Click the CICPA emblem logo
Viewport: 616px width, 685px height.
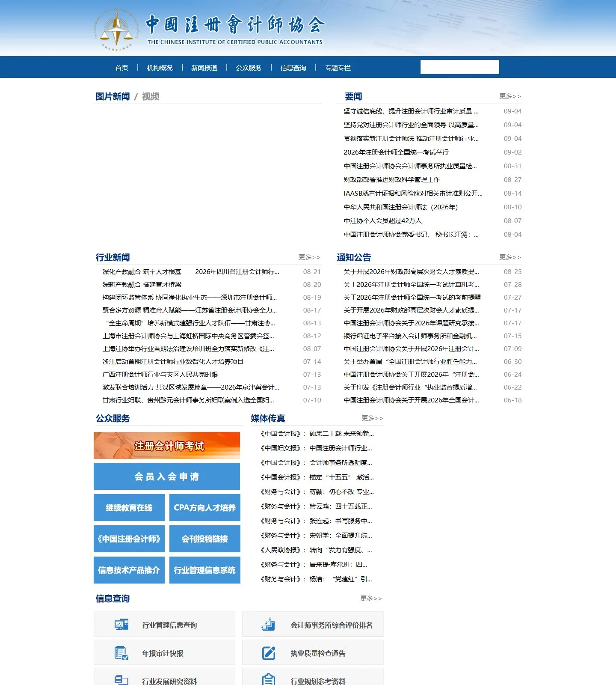click(x=117, y=30)
